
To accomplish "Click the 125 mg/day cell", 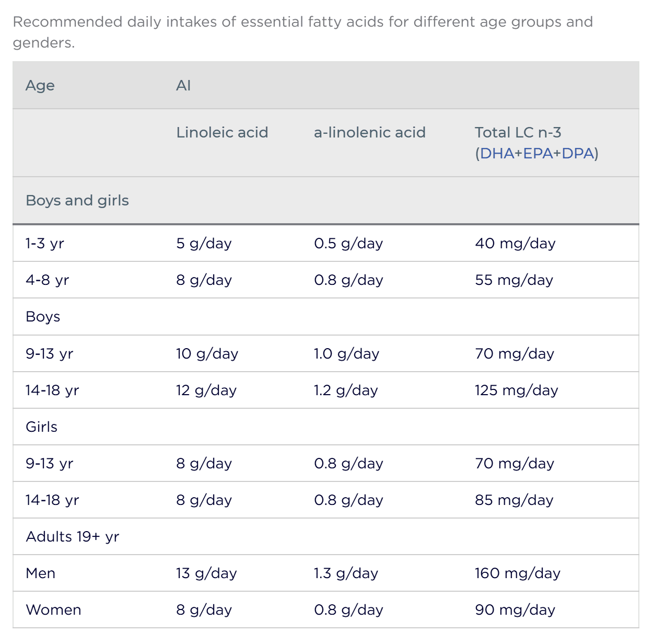I will (x=516, y=390).
